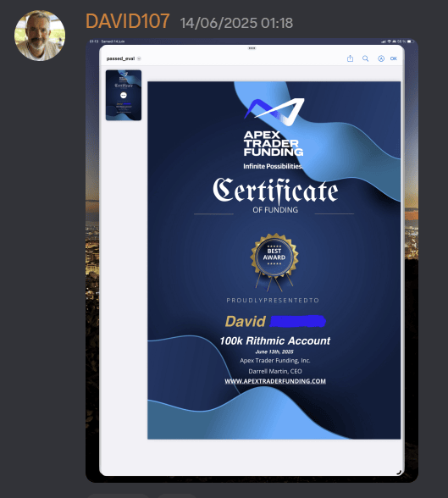Select the certificate page thumbnail in the sidebar

coord(124,95)
